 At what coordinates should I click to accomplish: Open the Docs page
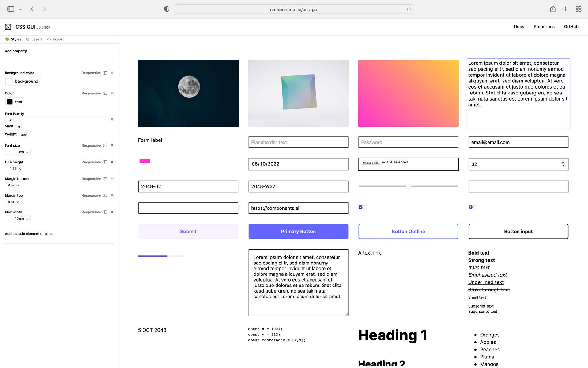(x=519, y=27)
